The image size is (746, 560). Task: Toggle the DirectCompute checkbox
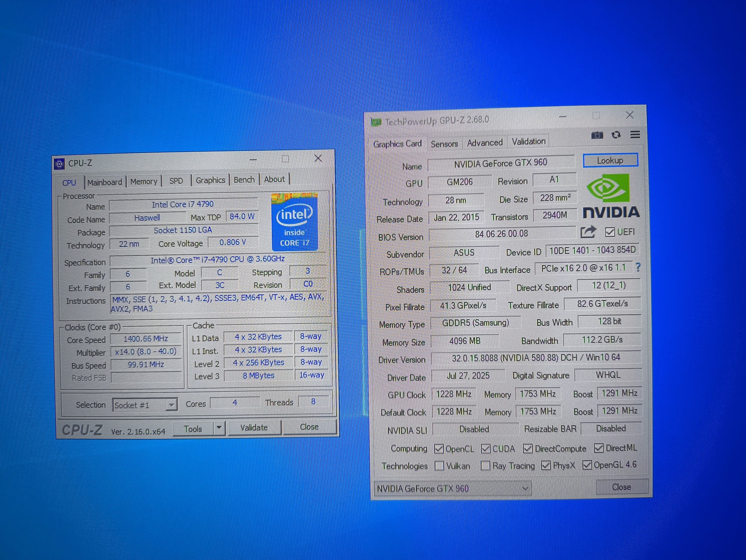tap(528, 448)
